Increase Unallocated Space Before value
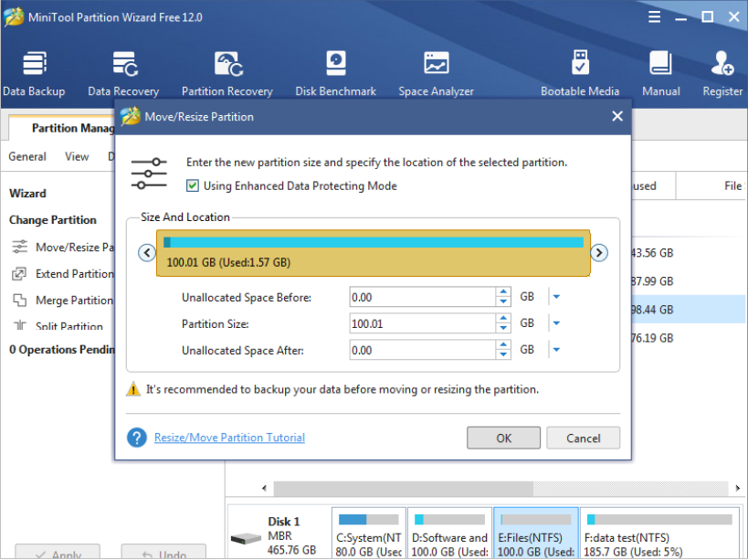This screenshot has width=748, height=560. (503, 292)
